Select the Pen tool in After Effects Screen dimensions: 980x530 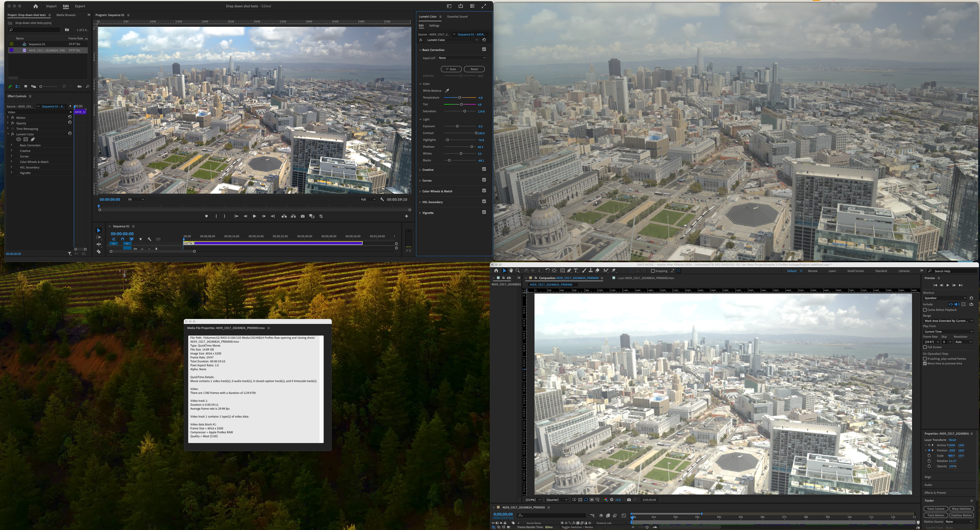tap(569, 271)
